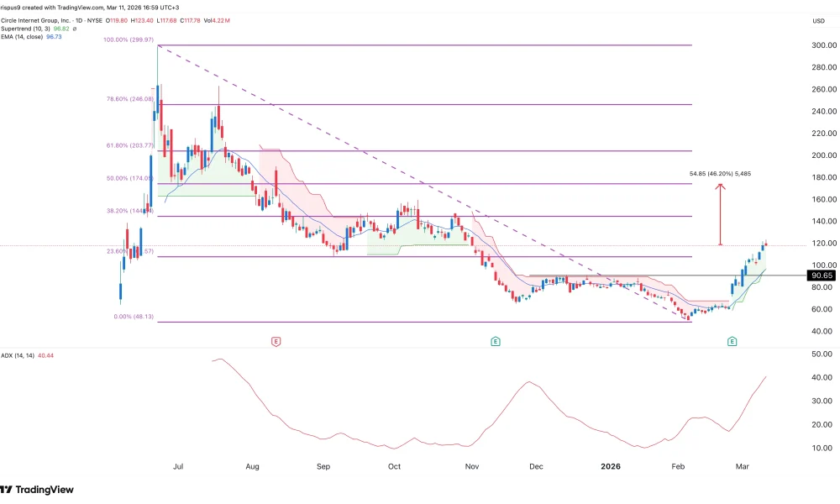This screenshot has width=840, height=504.
Task: Click the "Mar" label on the time axis
Action: pos(743,466)
